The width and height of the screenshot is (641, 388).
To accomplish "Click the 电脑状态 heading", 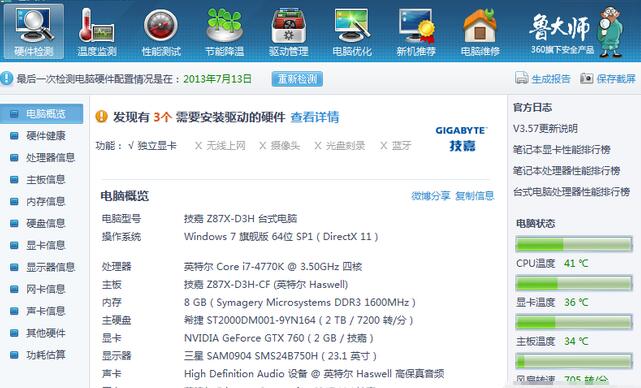I will click(x=536, y=224).
